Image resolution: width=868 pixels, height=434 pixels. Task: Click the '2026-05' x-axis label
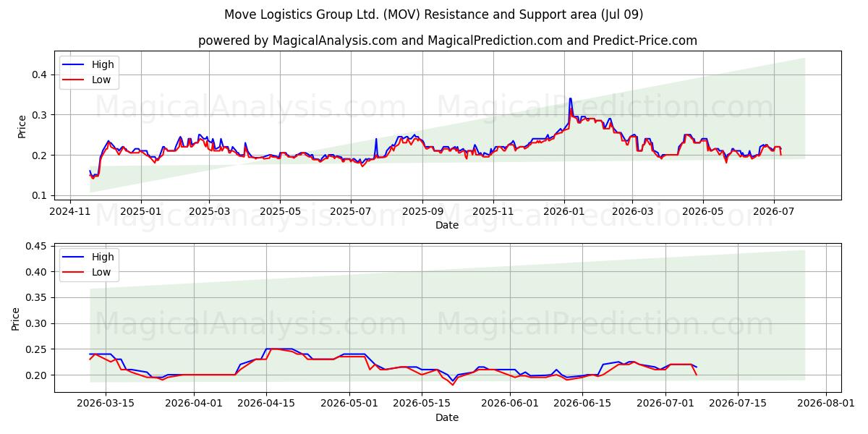(x=702, y=212)
